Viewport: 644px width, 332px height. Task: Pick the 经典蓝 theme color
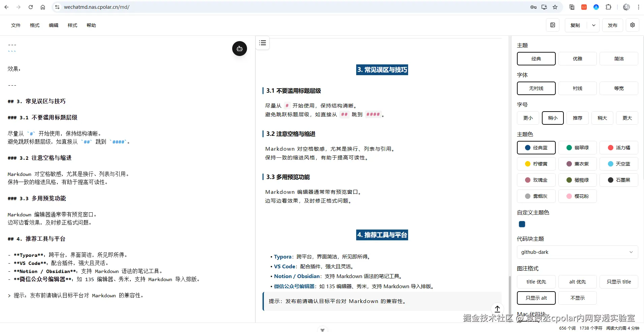tap(536, 148)
